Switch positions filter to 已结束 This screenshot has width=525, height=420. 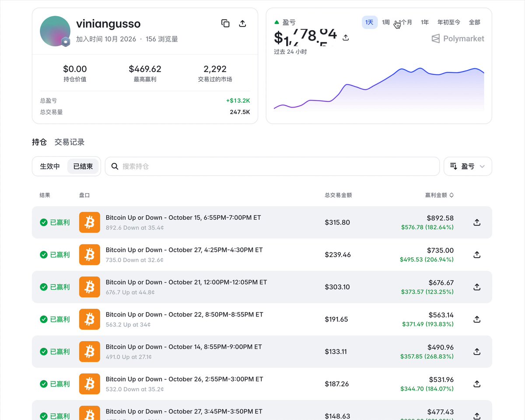pyautogui.click(x=83, y=167)
